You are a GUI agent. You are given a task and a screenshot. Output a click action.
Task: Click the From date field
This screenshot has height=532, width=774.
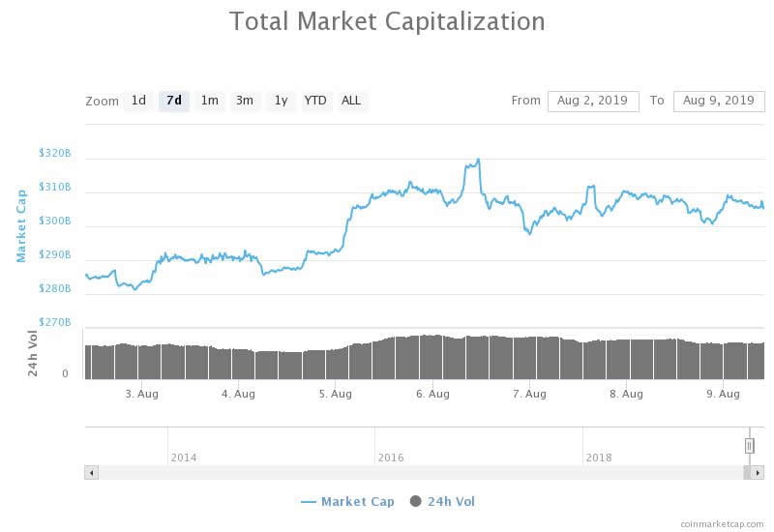click(592, 101)
